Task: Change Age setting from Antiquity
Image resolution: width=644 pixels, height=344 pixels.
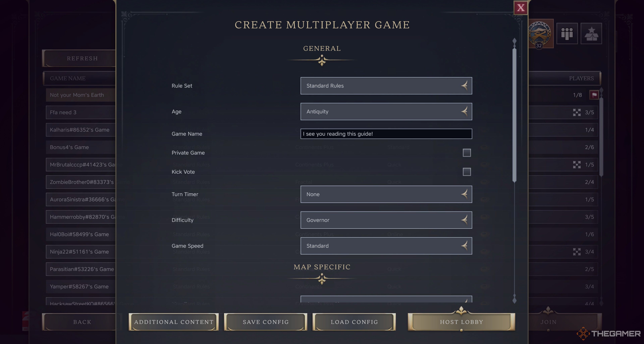Action: (386, 111)
